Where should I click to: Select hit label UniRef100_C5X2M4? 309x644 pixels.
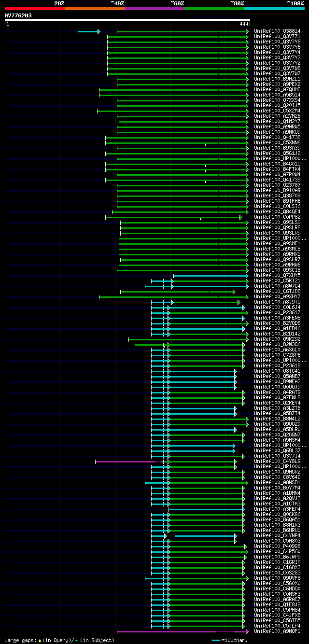click(277, 111)
